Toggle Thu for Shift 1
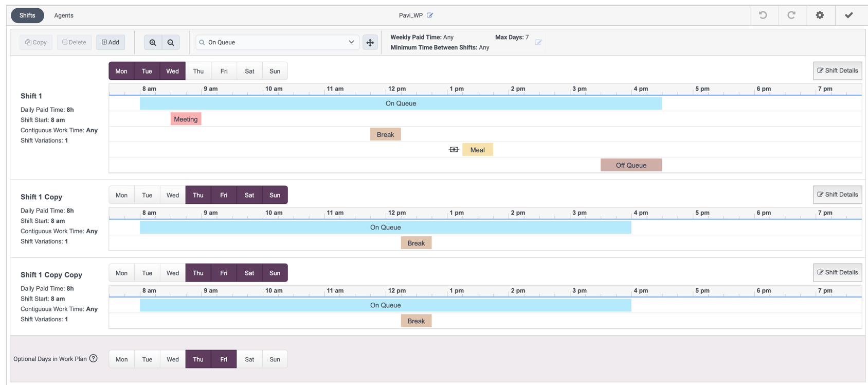 198,71
